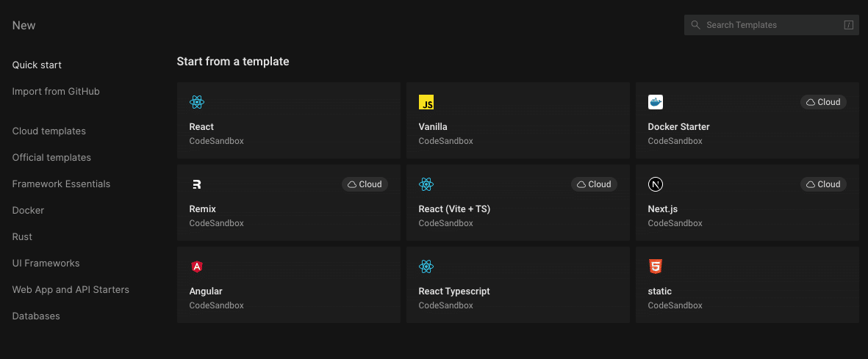
Task: Click into the Search Templates field
Action: (x=772, y=25)
